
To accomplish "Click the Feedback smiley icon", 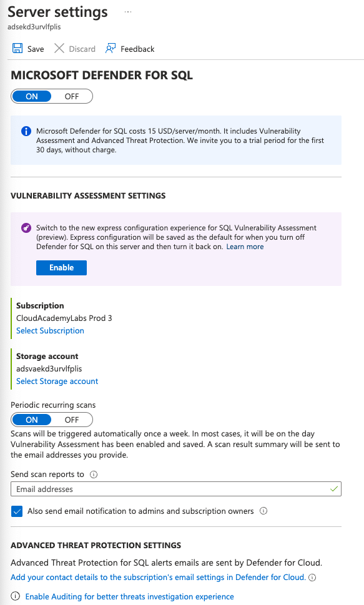I will click(110, 48).
